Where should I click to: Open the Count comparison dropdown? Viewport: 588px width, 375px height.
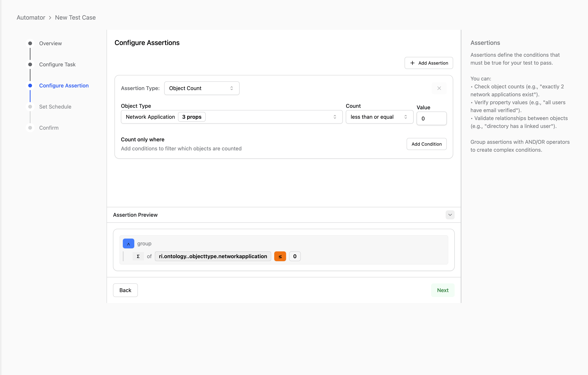(x=379, y=117)
